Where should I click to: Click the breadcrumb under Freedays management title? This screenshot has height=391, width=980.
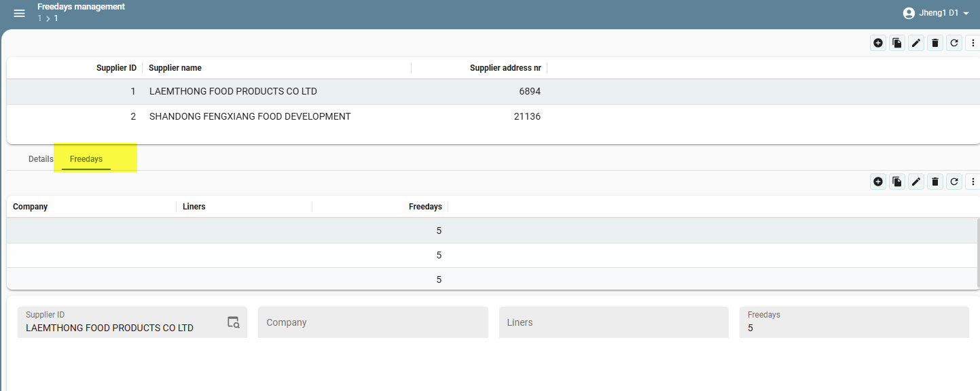pyautogui.click(x=48, y=18)
